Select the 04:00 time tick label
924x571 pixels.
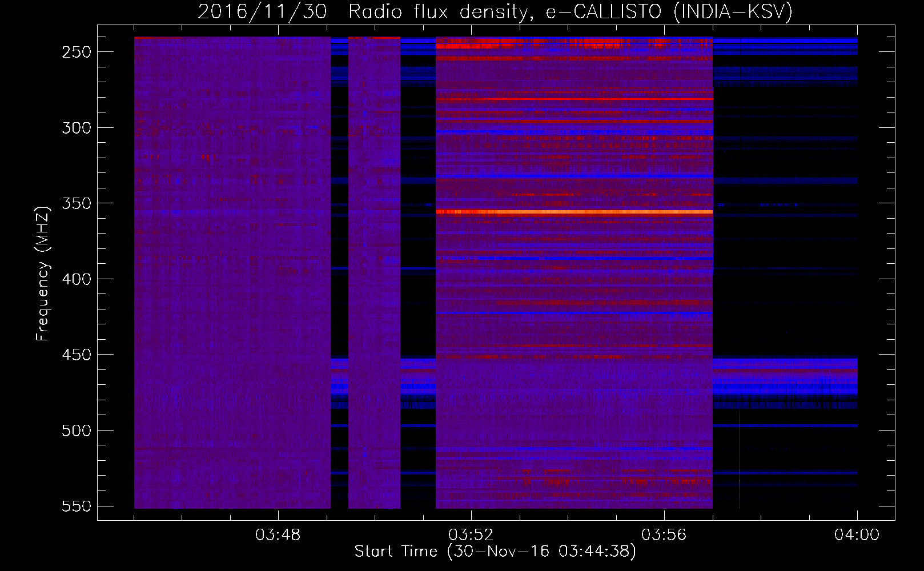tap(857, 535)
